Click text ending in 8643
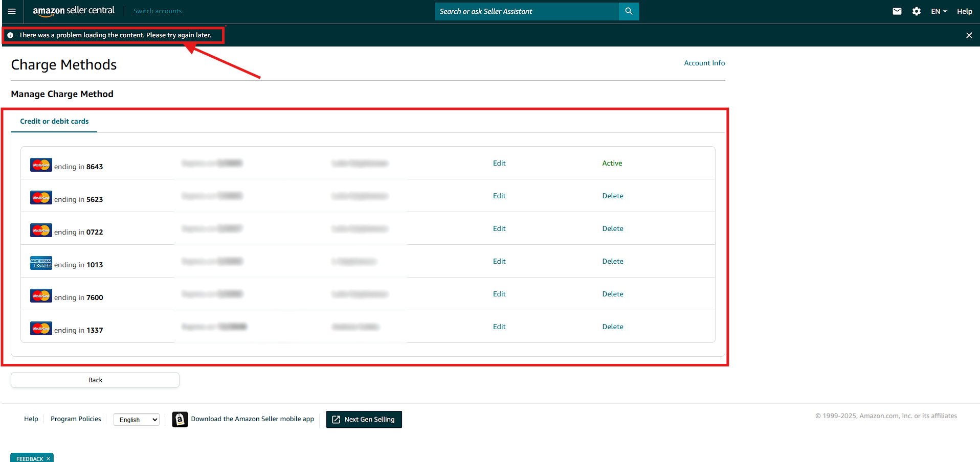This screenshot has width=980, height=462. (x=79, y=167)
